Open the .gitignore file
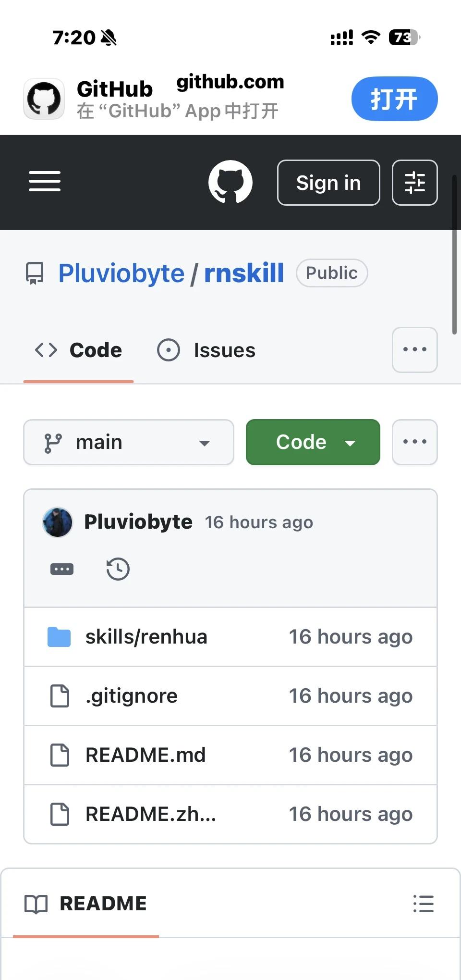 click(x=132, y=696)
